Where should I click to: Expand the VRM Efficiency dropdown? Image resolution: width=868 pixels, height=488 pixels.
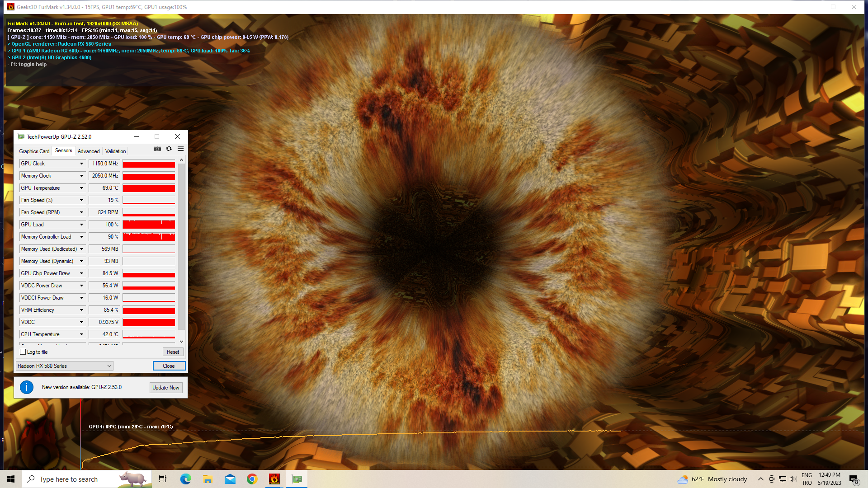82,310
